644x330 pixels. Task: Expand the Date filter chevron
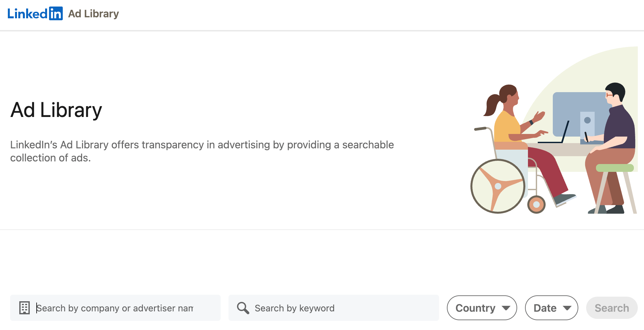[x=567, y=307]
